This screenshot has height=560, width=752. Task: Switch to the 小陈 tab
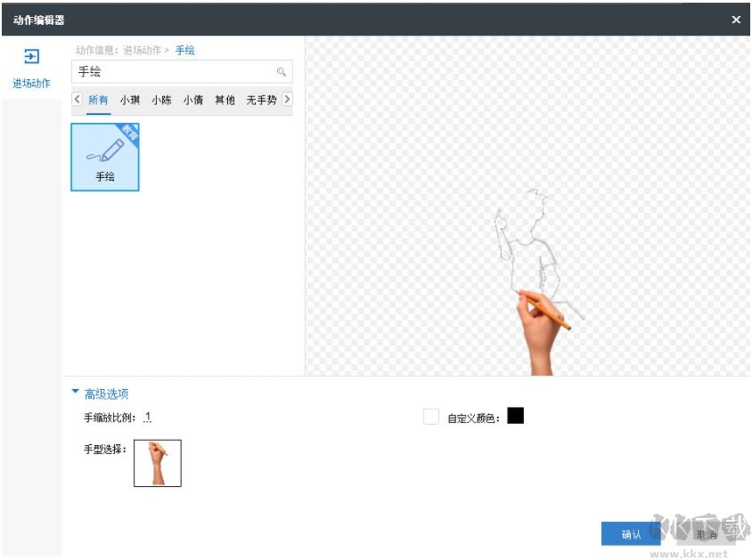(161, 100)
